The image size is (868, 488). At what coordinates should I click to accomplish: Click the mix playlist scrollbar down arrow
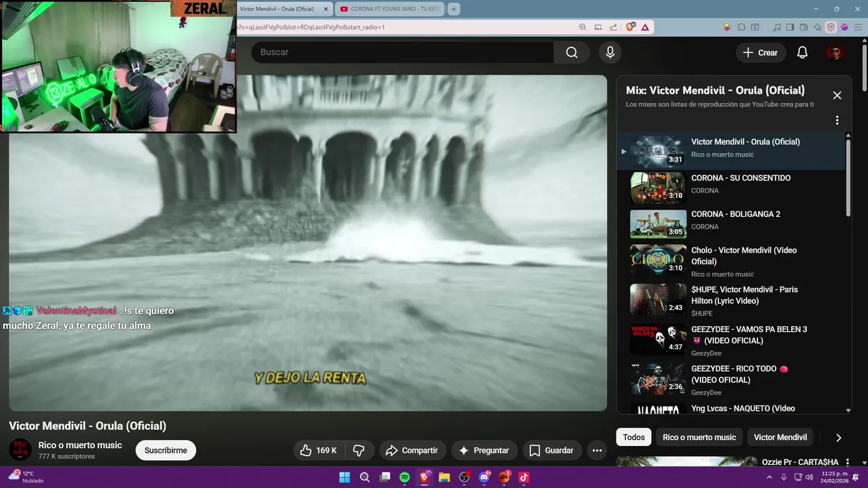click(848, 410)
